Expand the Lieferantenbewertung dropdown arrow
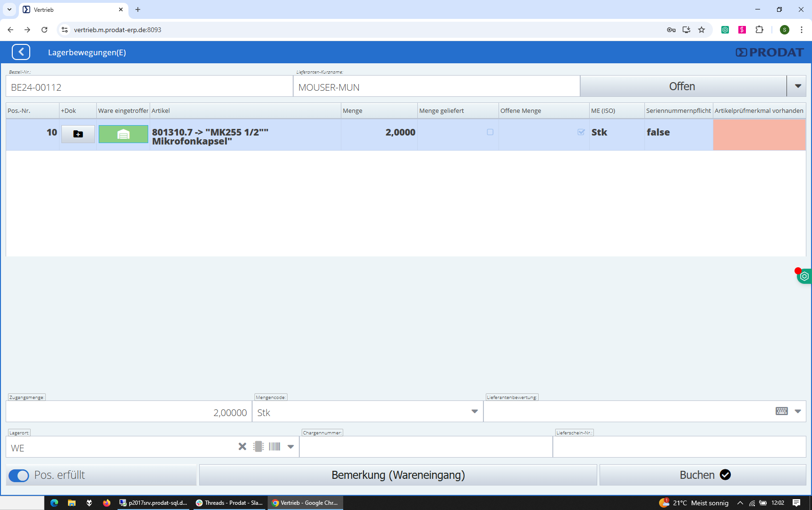Screen dimensions: 812x510 tap(798, 411)
